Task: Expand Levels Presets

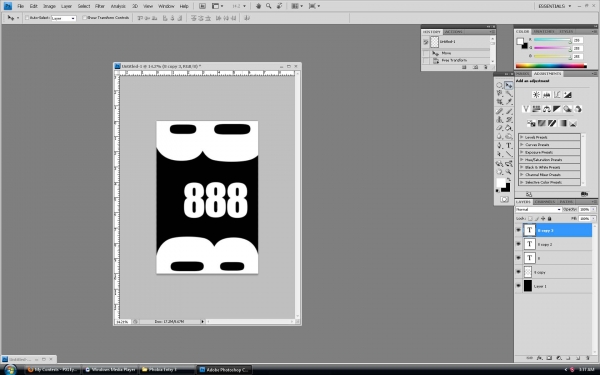Action: (522, 137)
